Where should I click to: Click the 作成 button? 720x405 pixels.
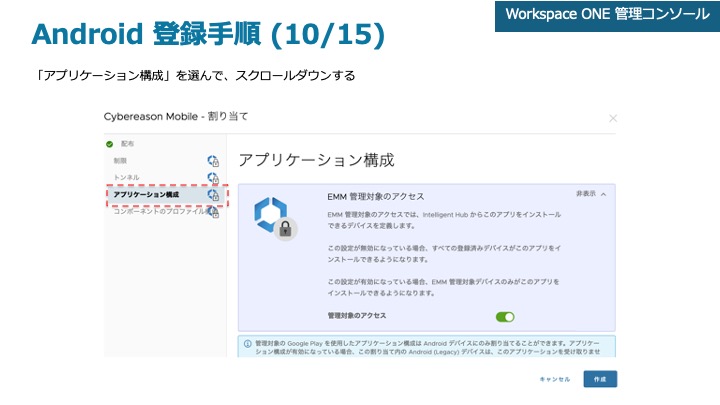[x=600, y=379]
